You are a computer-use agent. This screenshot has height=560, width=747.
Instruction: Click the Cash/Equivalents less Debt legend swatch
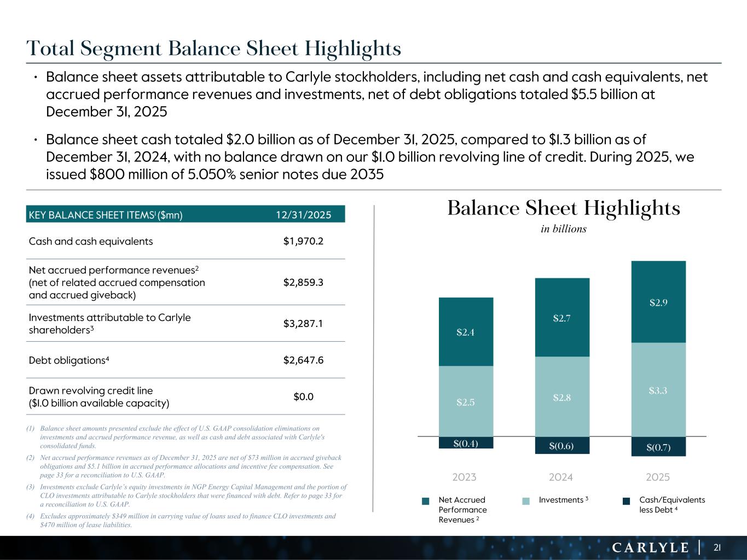(627, 500)
